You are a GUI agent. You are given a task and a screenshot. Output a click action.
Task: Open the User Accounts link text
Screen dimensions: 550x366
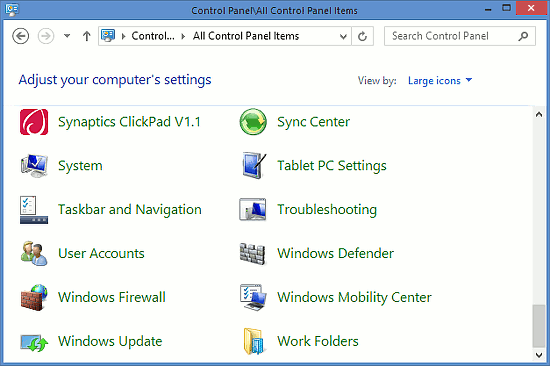(101, 253)
